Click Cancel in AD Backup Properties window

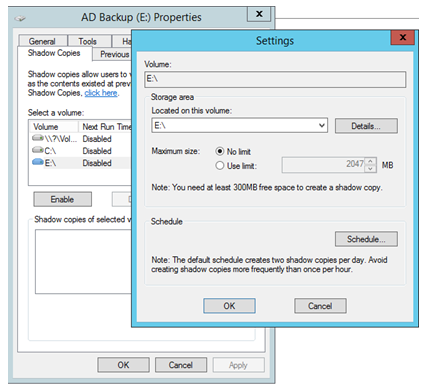181,365
